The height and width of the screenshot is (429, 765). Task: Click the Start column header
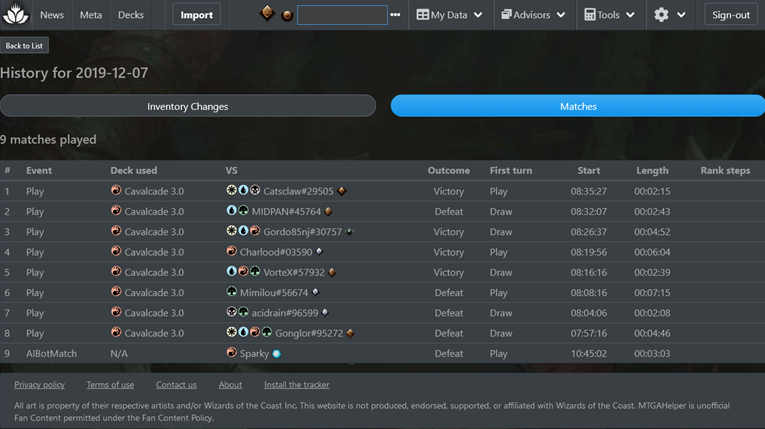[589, 170]
